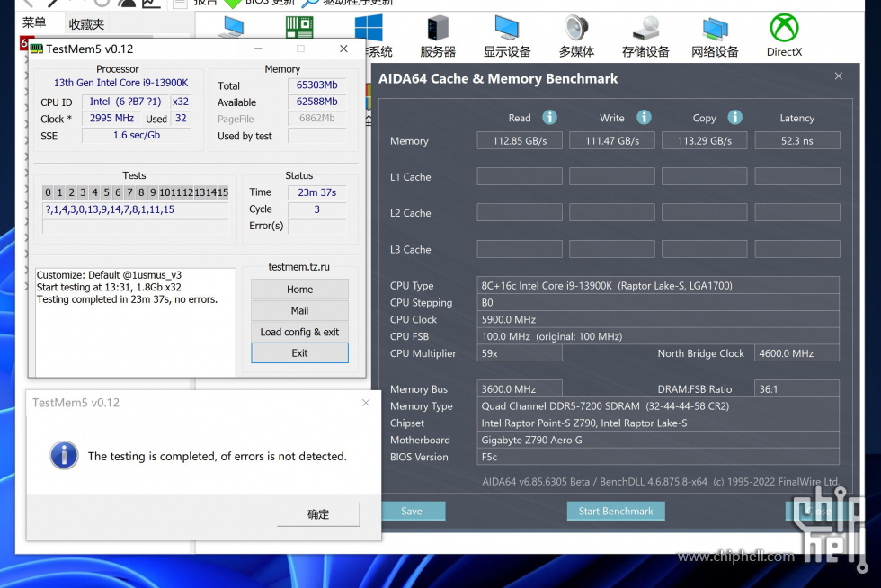Click the 13th Gen Intel Core i9-13900K text

pos(120,83)
